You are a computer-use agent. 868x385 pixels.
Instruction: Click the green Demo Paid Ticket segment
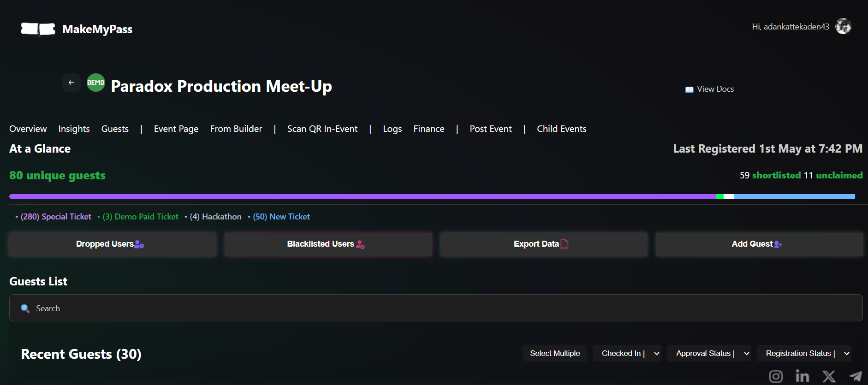tap(720, 196)
